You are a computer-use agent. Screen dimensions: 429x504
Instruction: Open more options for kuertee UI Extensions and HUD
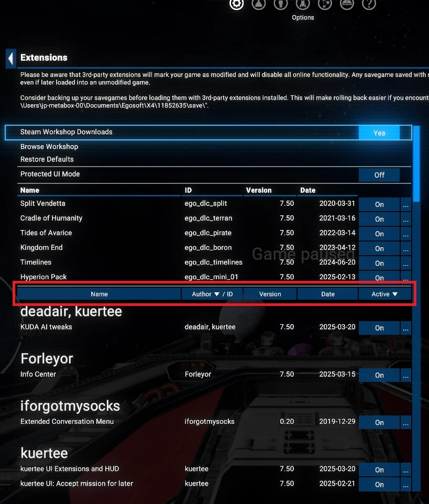(x=406, y=470)
